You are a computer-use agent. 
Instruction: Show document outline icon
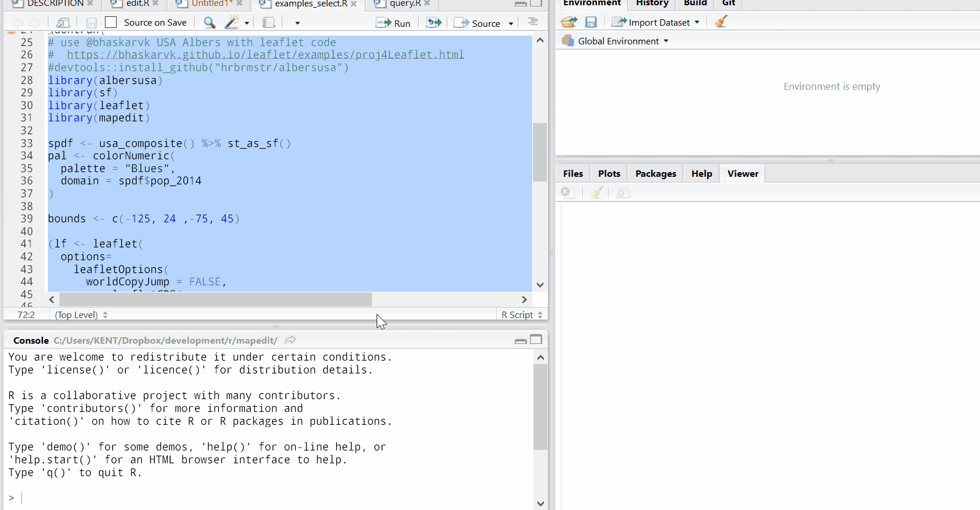pos(532,22)
